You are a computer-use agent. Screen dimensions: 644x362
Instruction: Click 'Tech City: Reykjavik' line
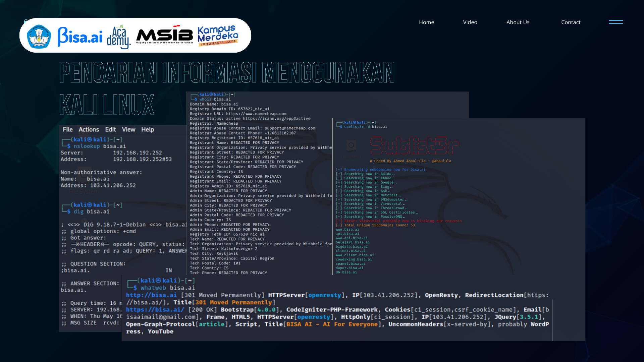tap(214, 253)
